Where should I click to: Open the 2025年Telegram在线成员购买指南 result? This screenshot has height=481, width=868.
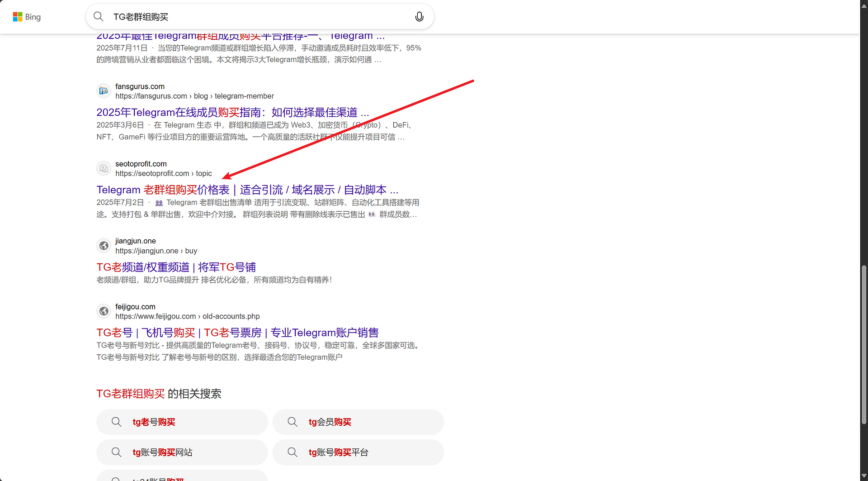(x=232, y=112)
